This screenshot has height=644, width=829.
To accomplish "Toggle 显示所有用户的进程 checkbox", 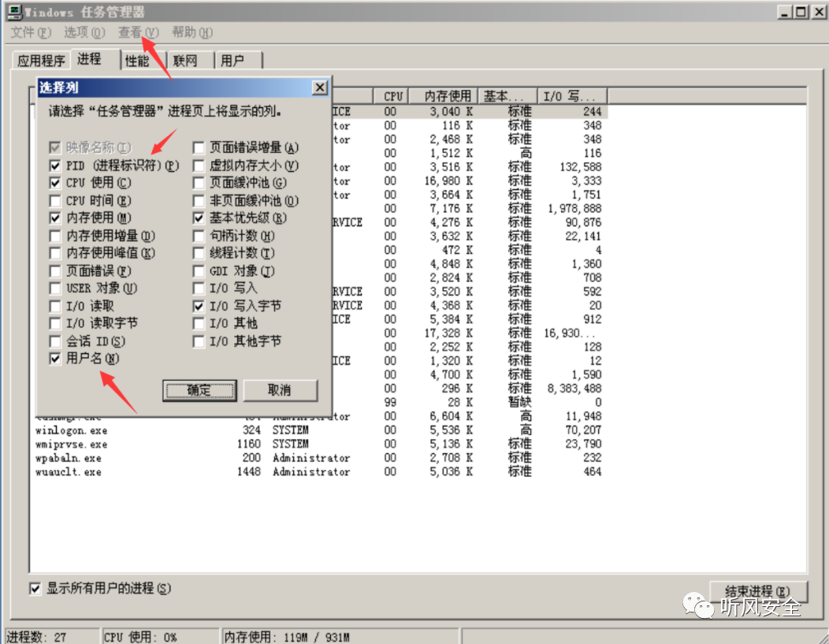I will 35,589.
